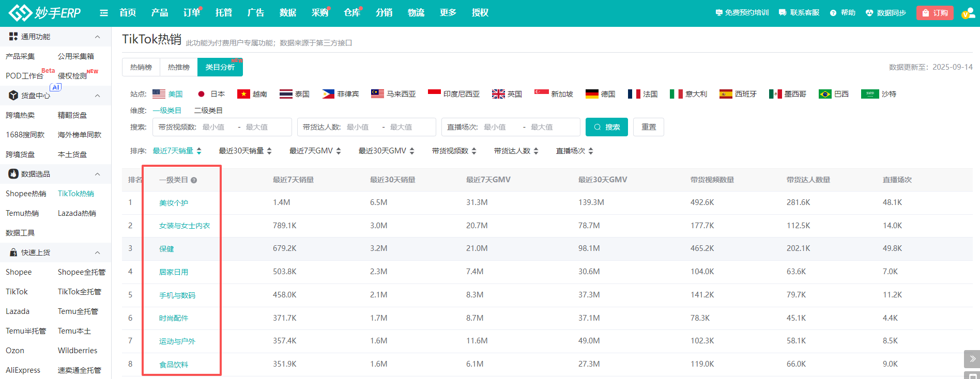980x379 pixels.
Task: Open the 美妆个护 category link
Action: click(174, 203)
